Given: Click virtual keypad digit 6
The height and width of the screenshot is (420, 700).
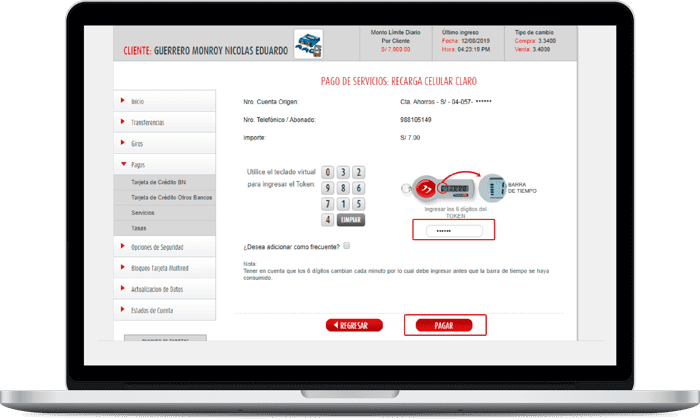Looking at the screenshot, I should pyautogui.click(x=358, y=188).
